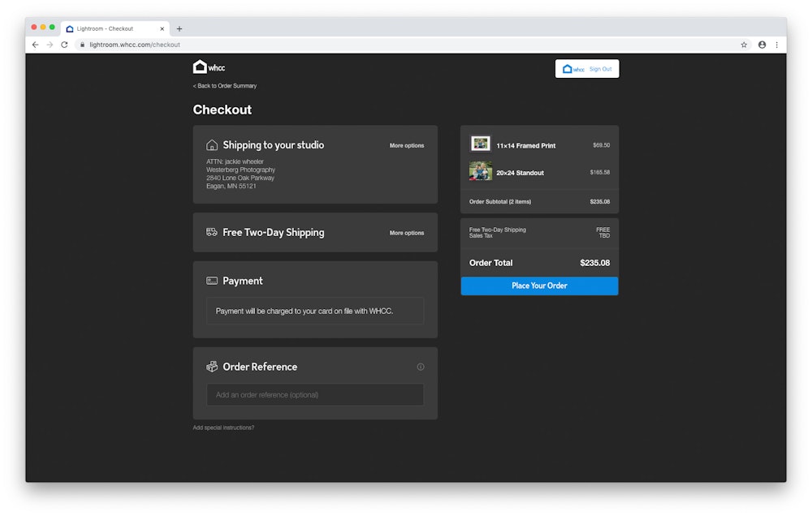
Task: Expand More options for studio shipping address
Action: point(406,146)
